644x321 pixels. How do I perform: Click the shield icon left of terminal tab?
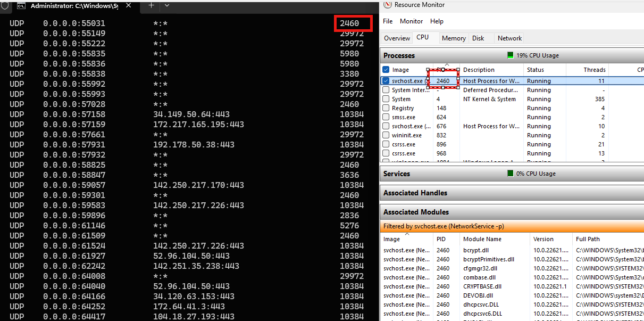(5, 5)
